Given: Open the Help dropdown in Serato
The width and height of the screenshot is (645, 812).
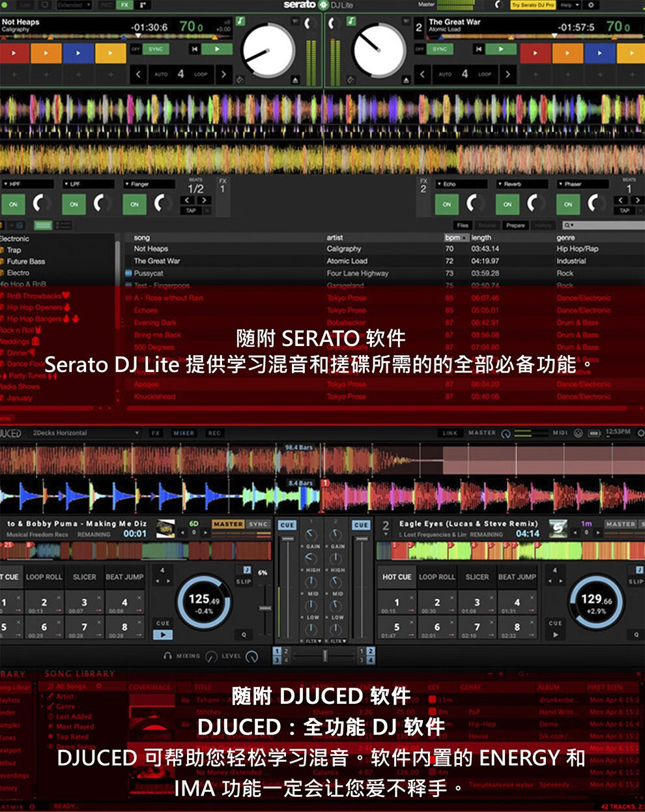Looking at the screenshot, I should pyautogui.click(x=570, y=5).
